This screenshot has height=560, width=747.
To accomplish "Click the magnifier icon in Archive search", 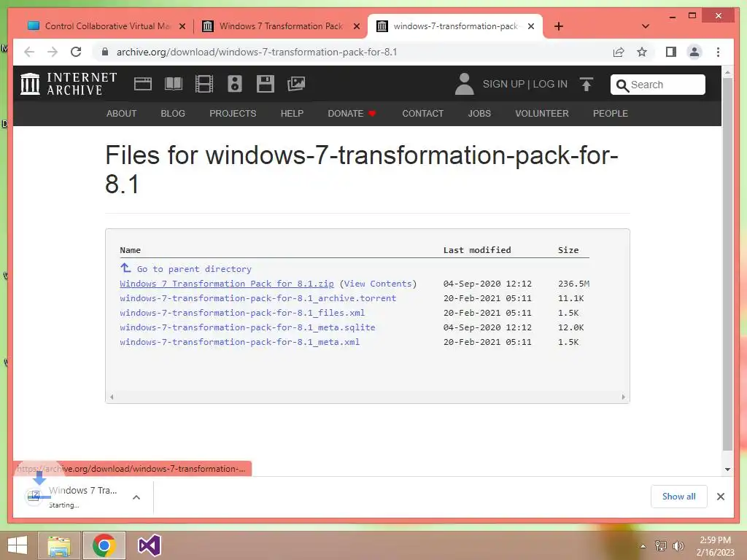I will (622, 85).
